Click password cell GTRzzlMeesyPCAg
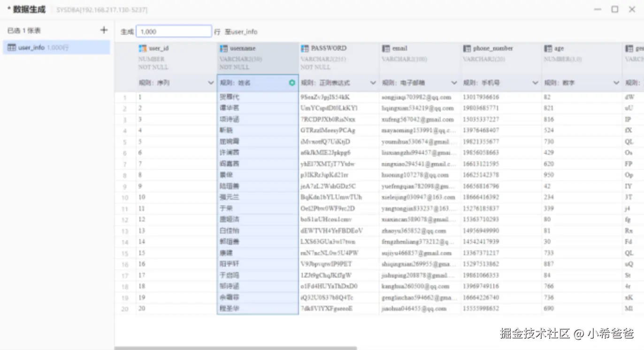This screenshot has width=644, height=350. 328,130
